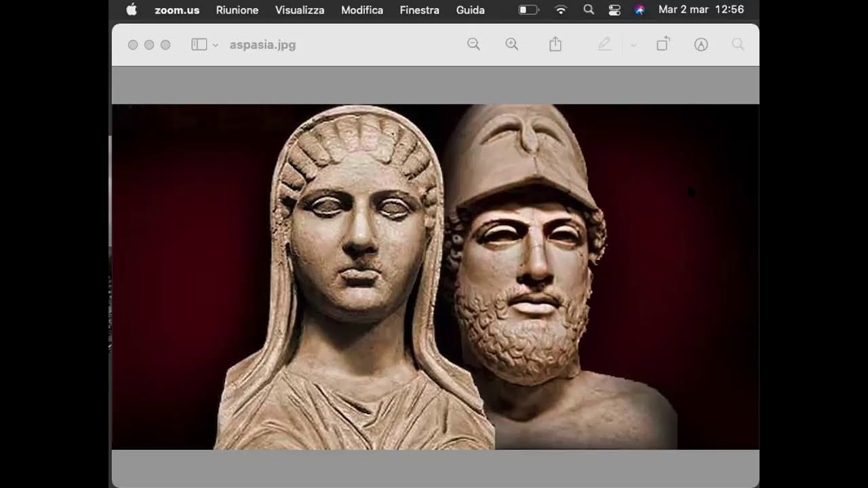Show the Markup toolbar
Image resolution: width=868 pixels, height=488 pixels.
[x=701, y=45]
